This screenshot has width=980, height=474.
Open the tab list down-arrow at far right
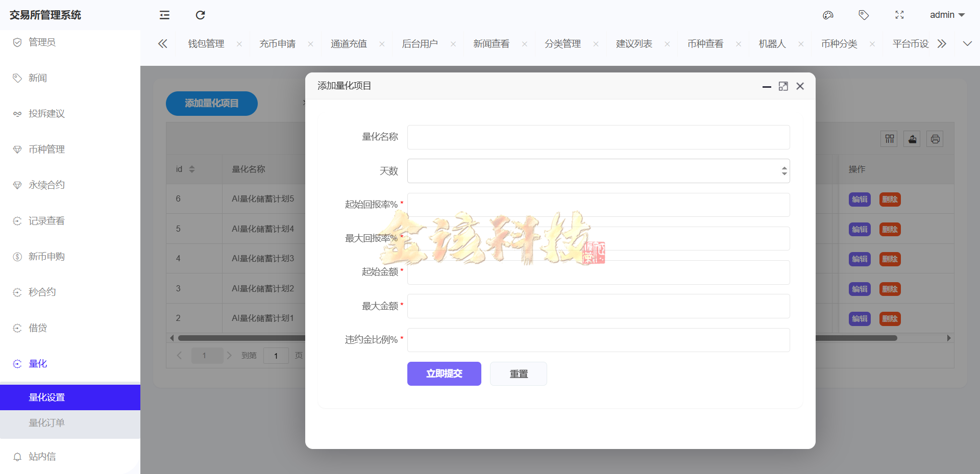968,44
